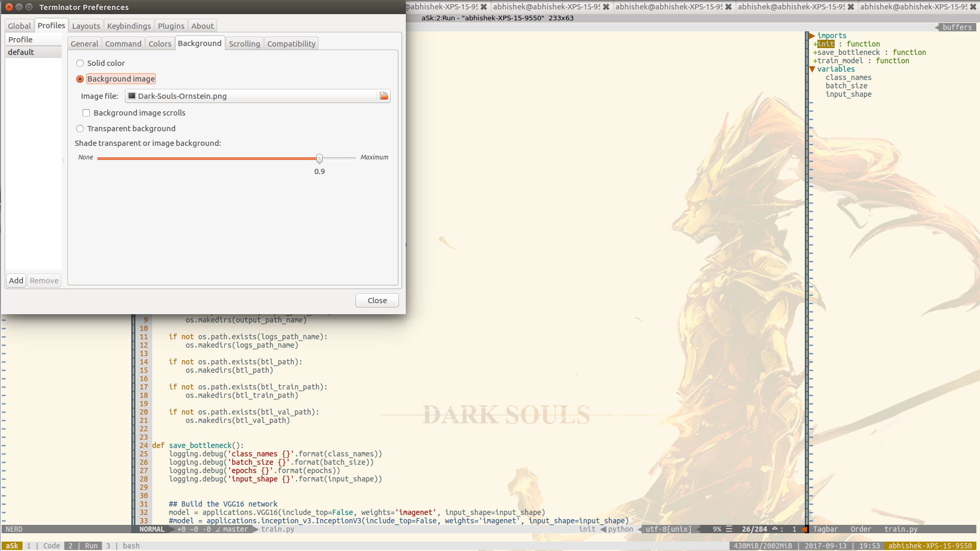Click the 430MiB/2002MiB memory indicator
Viewport: 980px width, 551px height.
coord(763,546)
